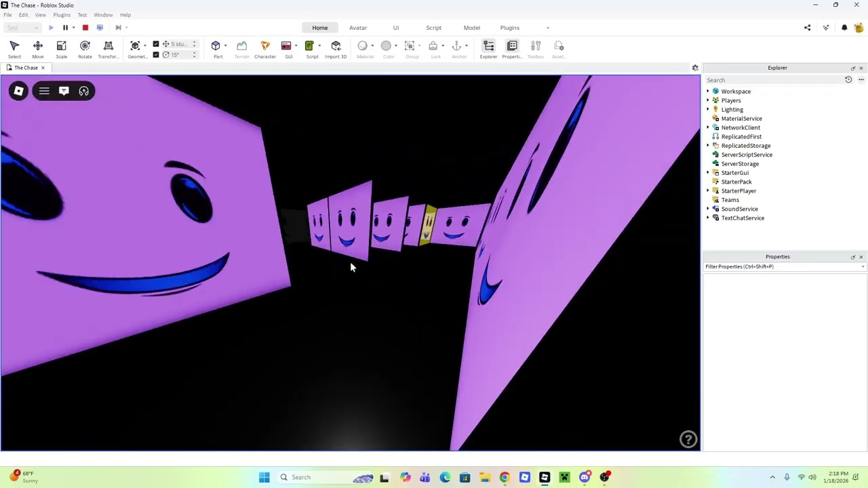Close The Chase document tab
The height and width of the screenshot is (488, 868).
43,68
